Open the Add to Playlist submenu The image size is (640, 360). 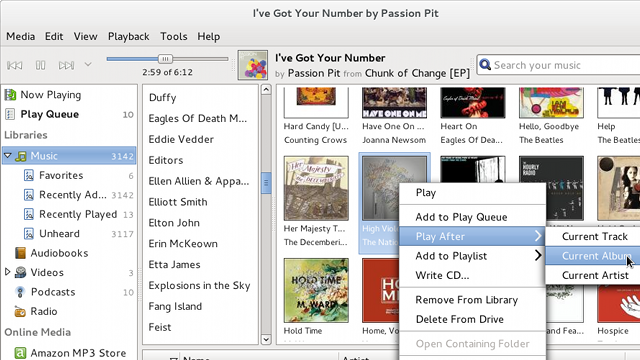coord(472,256)
